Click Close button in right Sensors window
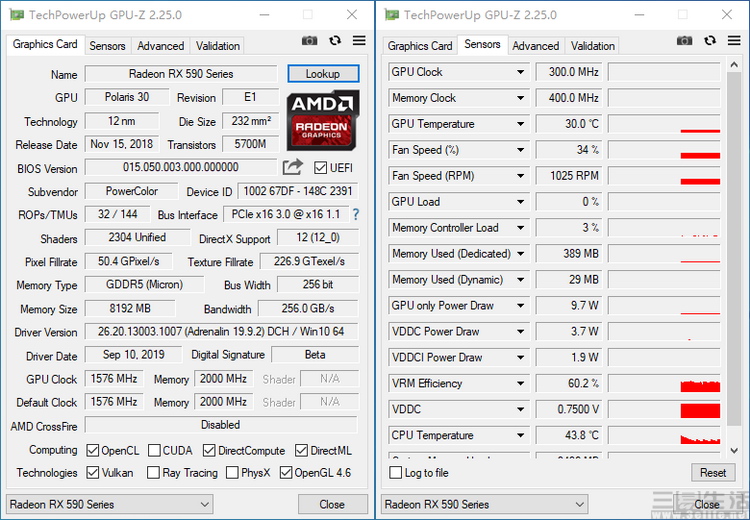Viewport: 750px width, 520px height. click(x=707, y=504)
